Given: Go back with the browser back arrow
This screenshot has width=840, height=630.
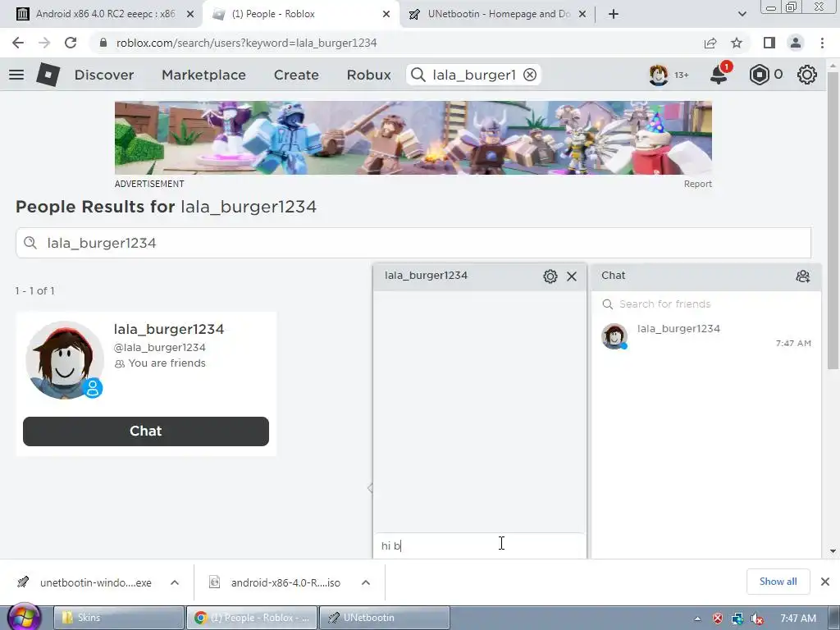Looking at the screenshot, I should pos(18,43).
